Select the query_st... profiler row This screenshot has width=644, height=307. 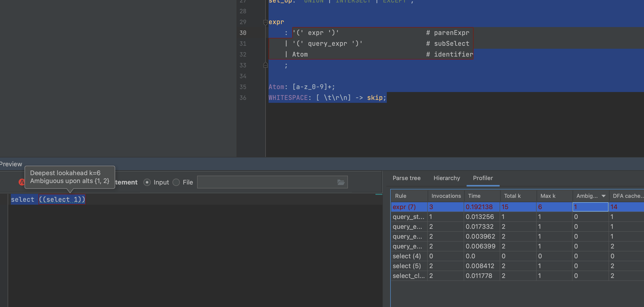click(518, 217)
